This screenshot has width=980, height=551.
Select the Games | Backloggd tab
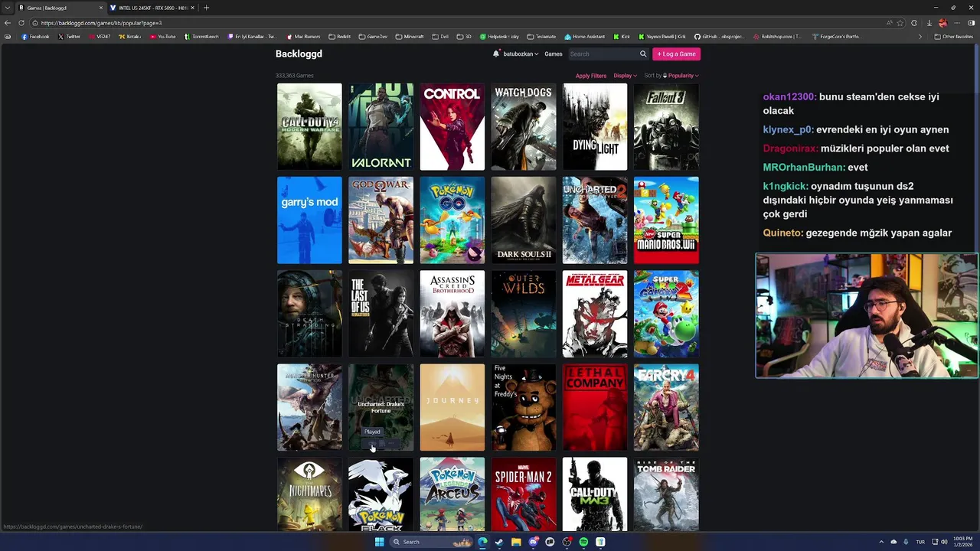60,8
